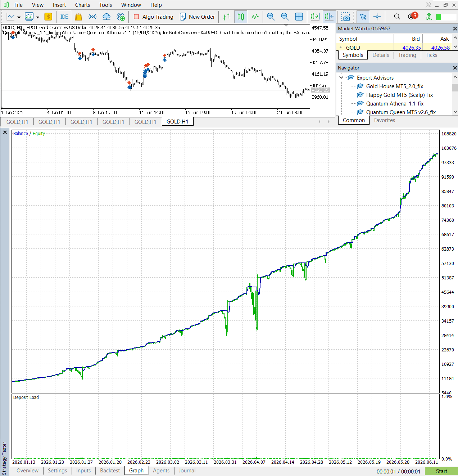Open the search magnifier icon

coord(397,17)
